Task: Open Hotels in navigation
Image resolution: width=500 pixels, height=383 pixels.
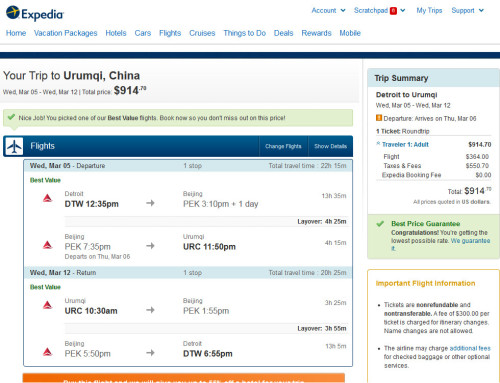Action: pos(116,33)
